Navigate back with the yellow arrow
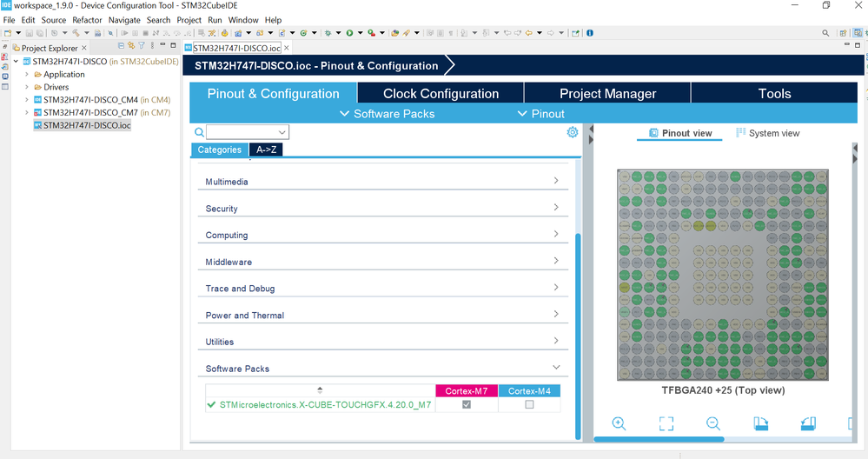This screenshot has height=459, width=868. pos(528,33)
